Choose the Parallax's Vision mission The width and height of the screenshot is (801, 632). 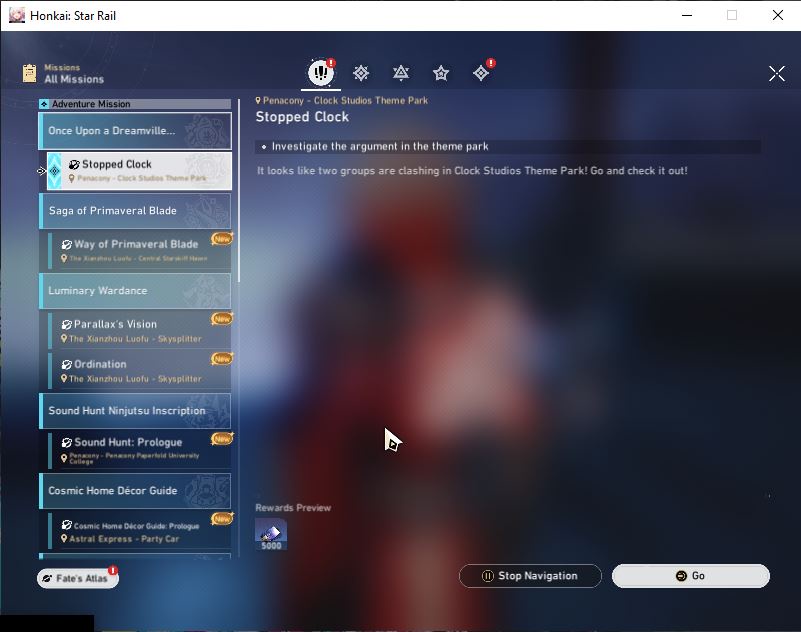139,331
